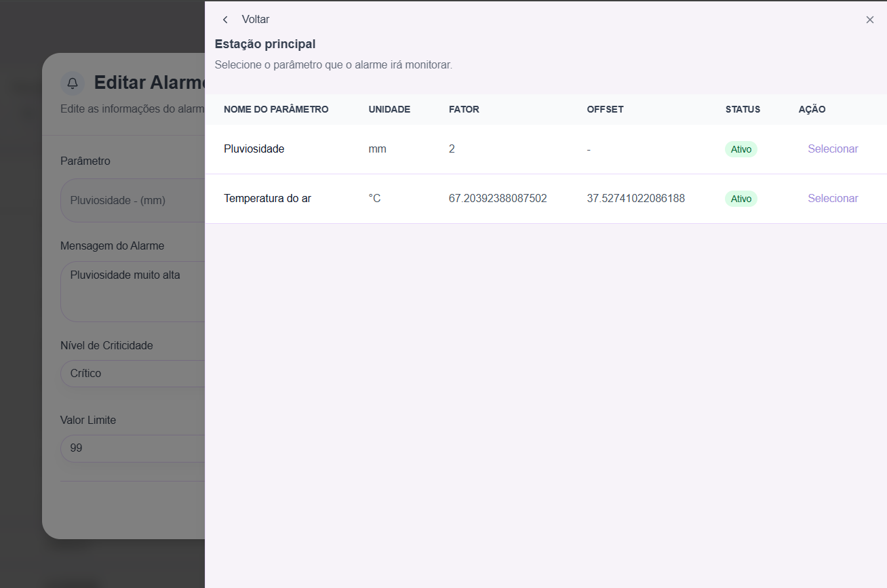Click the Ativo badge in Temperatura row
The height and width of the screenshot is (588, 887).
741,199
